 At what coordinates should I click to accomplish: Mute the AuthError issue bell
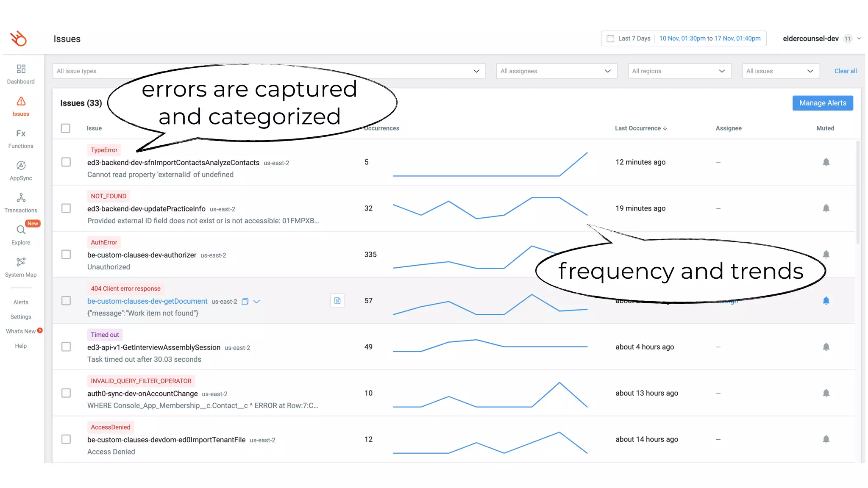pyautogui.click(x=826, y=255)
